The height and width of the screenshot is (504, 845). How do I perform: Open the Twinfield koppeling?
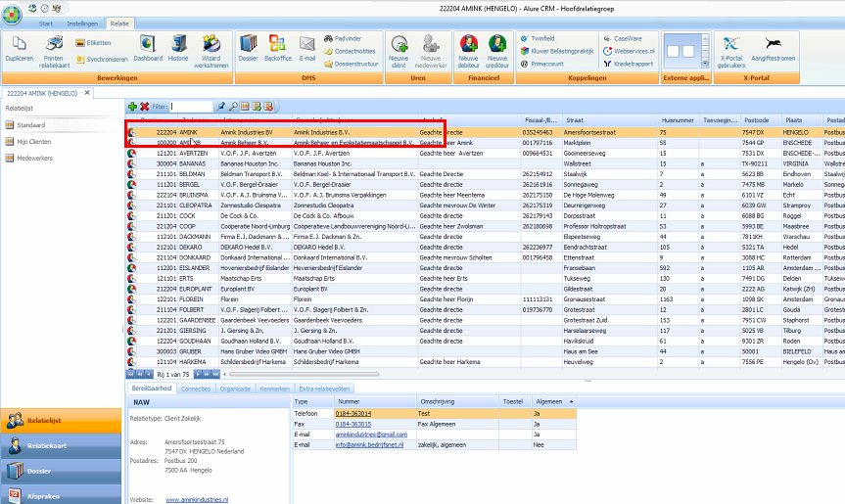[538, 38]
